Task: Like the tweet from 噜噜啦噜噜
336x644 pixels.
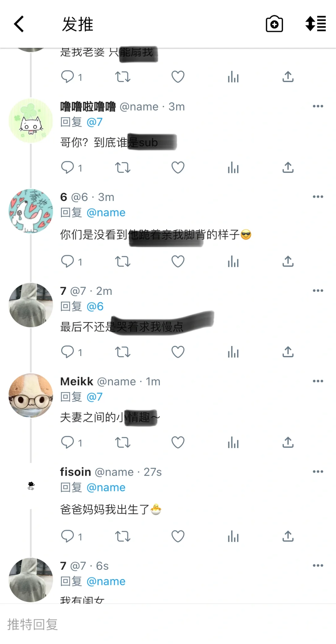Action: click(178, 168)
